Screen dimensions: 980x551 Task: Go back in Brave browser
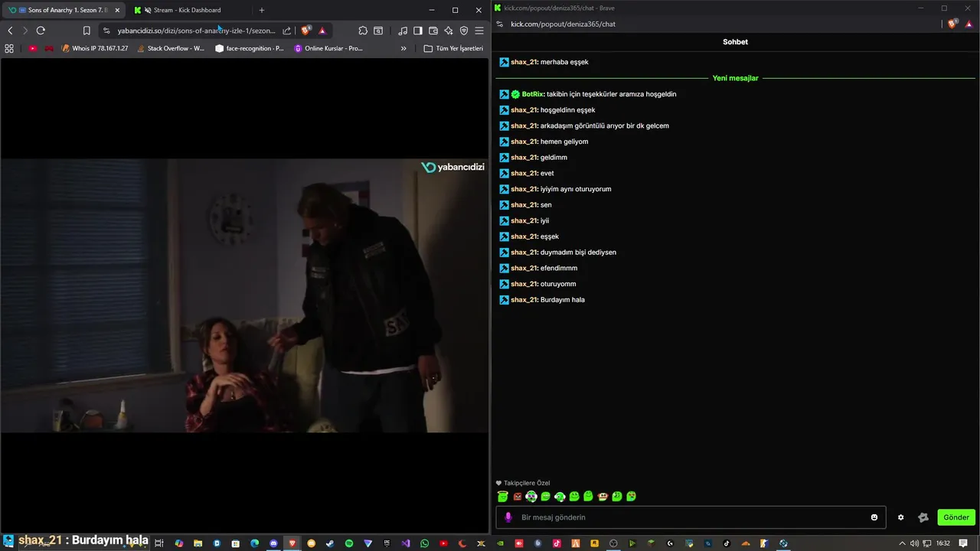10,31
